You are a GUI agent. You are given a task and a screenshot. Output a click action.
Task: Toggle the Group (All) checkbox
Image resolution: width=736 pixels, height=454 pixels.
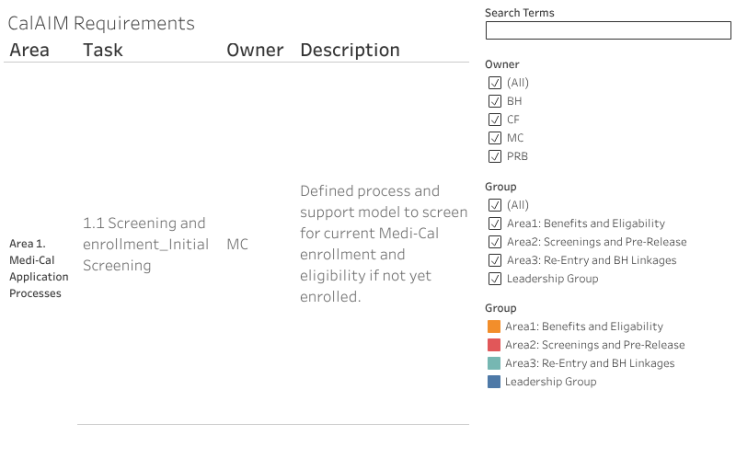[494, 205]
